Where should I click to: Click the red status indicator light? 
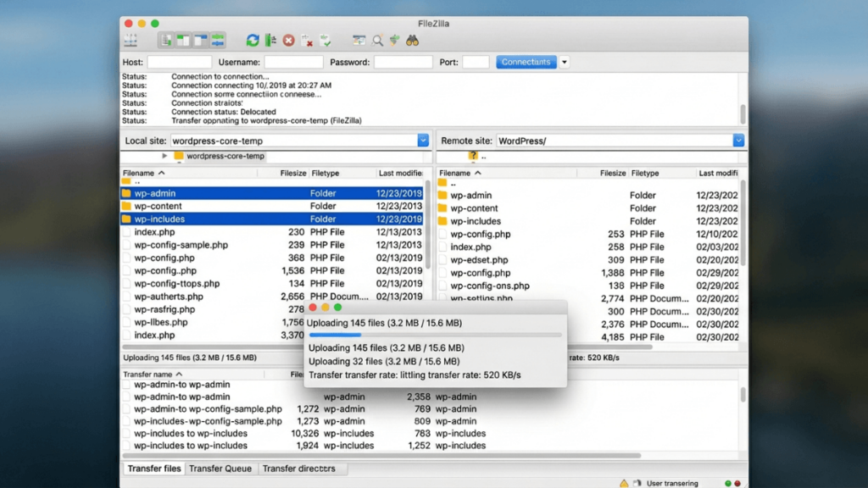click(737, 483)
